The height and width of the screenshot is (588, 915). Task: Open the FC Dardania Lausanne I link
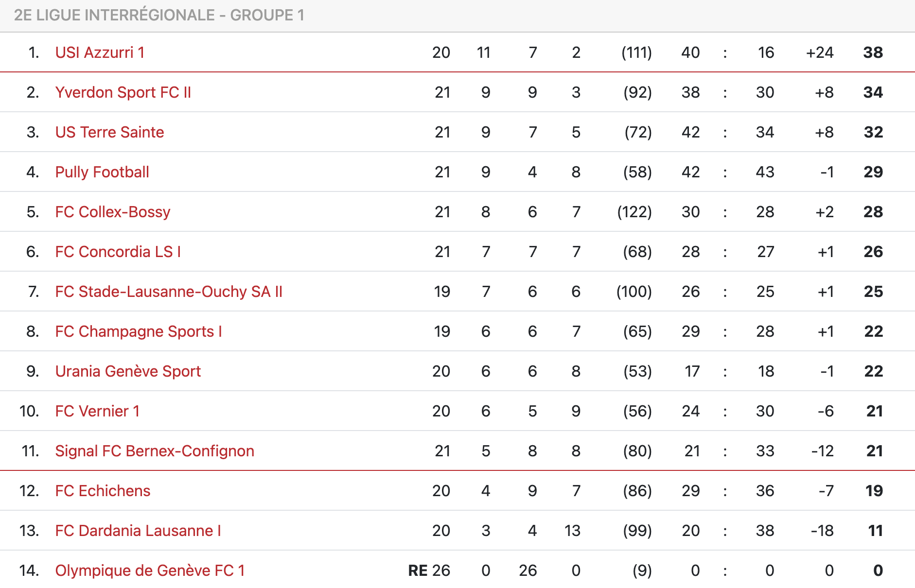(x=138, y=531)
